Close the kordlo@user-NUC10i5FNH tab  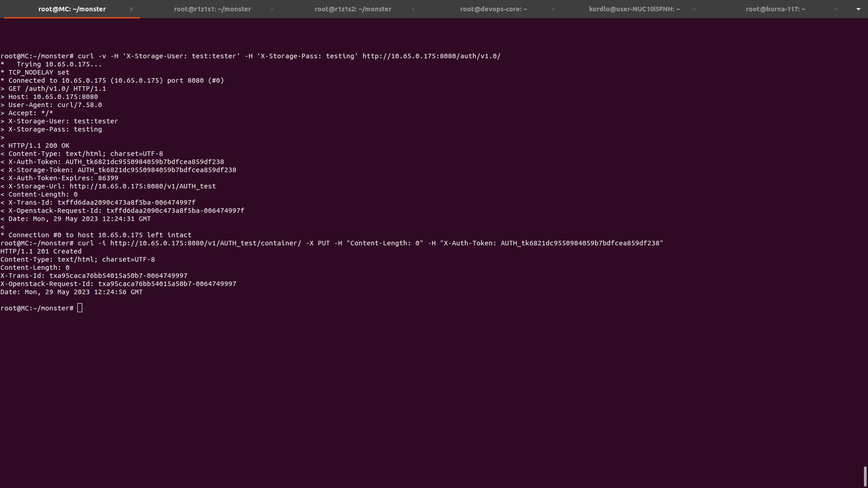pos(694,9)
